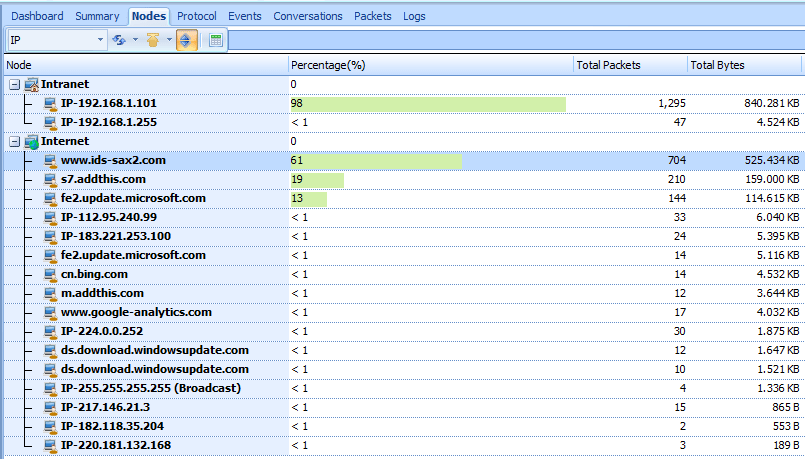
Task: Select the Nodes tab
Action: (x=149, y=16)
